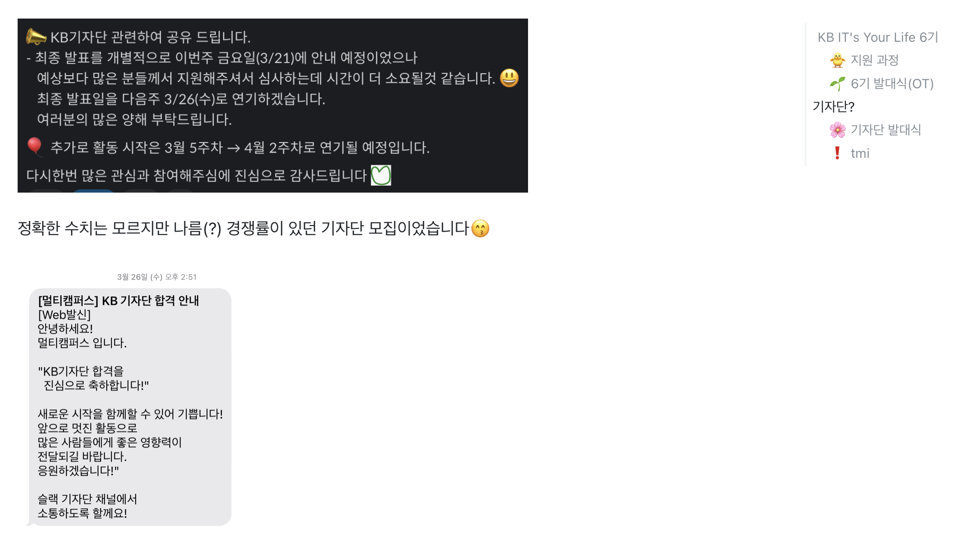Click the 경쟁률 paragraph text
The image size is (980, 543).
click(253, 228)
